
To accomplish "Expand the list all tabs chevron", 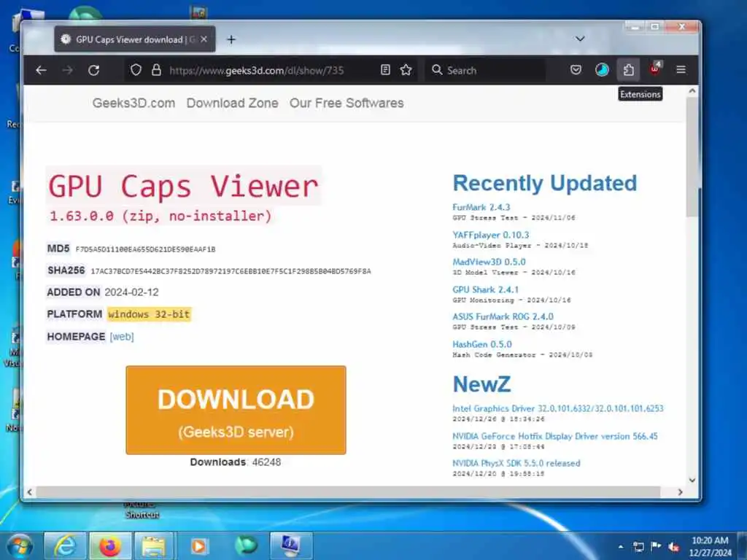I will (x=580, y=39).
